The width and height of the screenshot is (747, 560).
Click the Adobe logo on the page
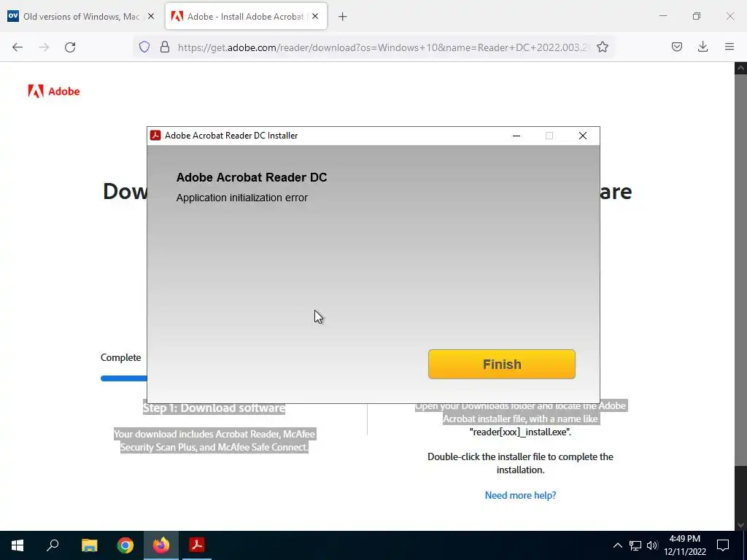click(x=54, y=91)
